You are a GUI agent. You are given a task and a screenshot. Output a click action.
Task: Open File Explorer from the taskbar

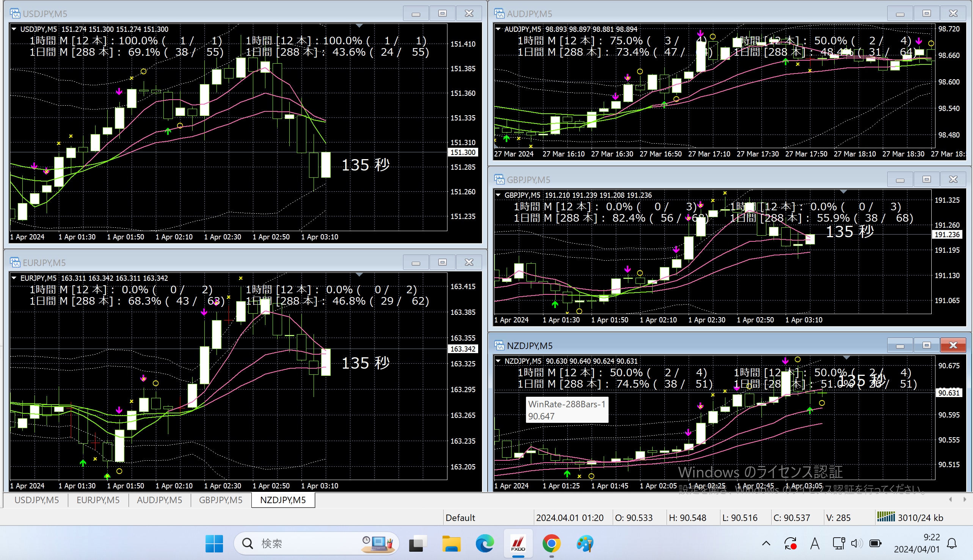451,543
